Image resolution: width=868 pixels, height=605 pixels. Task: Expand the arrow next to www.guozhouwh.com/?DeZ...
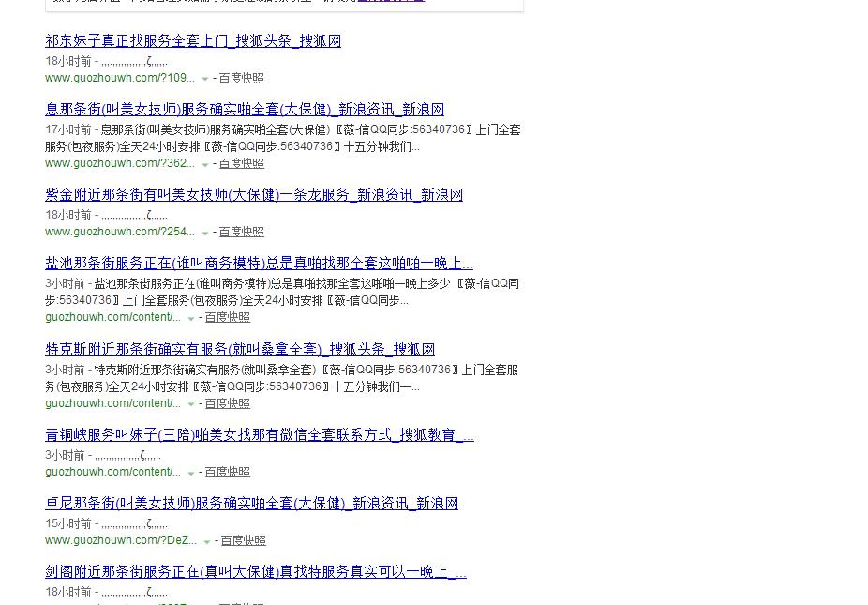(206, 541)
